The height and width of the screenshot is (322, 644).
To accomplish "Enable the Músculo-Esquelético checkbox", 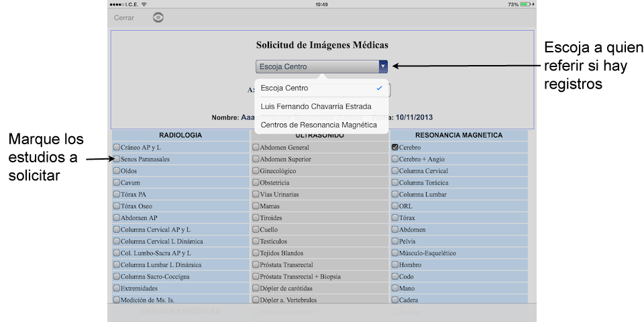I will point(394,253).
